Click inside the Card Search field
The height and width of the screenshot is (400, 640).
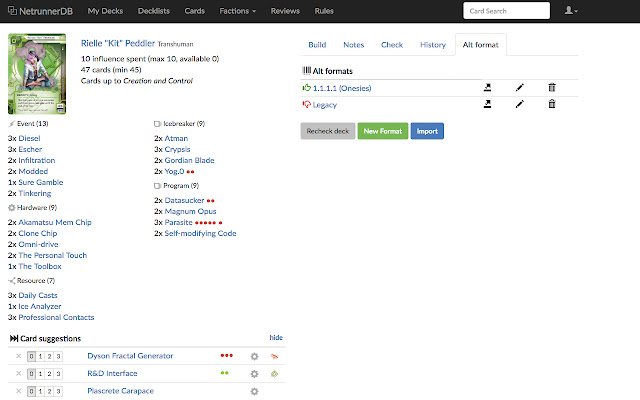click(x=506, y=11)
